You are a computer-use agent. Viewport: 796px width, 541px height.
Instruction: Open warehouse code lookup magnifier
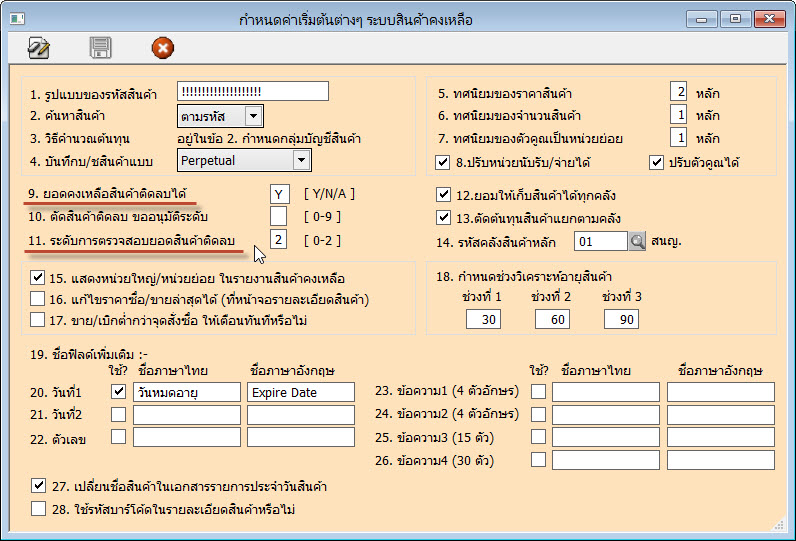(637, 241)
